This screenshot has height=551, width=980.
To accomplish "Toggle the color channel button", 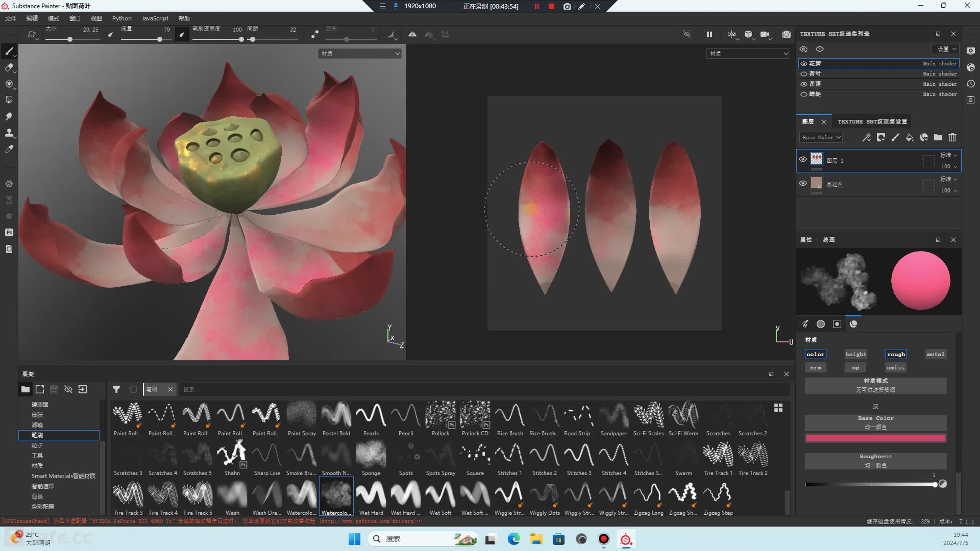I will pos(815,354).
